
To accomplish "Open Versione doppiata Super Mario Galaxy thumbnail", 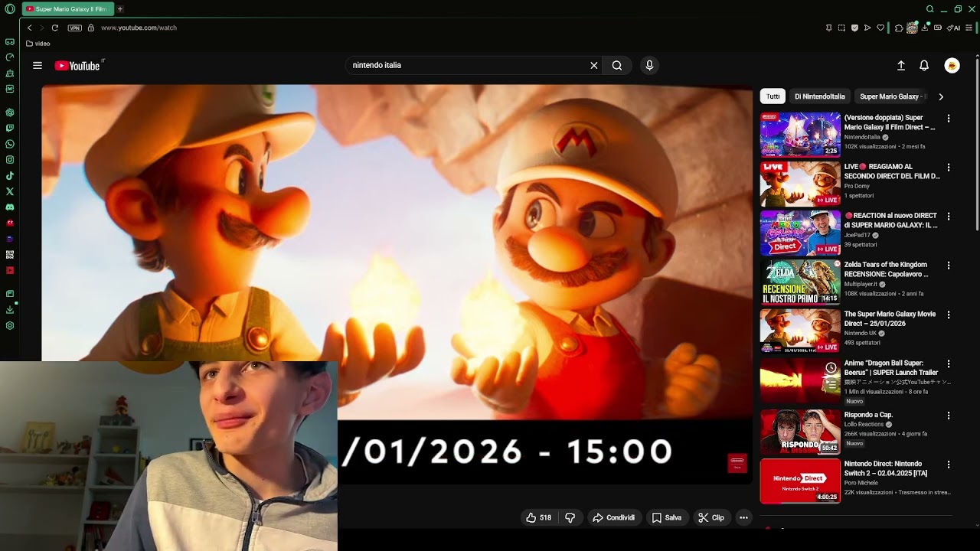I will (x=800, y=135).
